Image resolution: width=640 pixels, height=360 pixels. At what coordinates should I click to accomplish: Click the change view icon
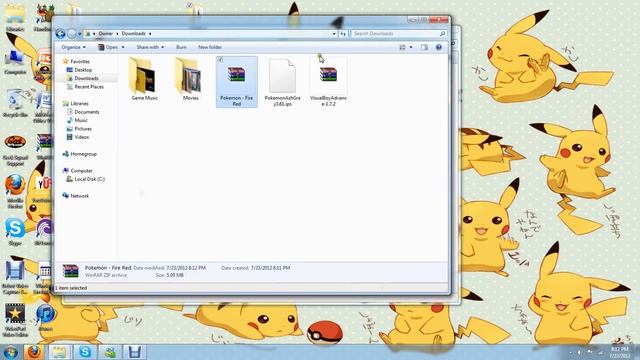402,47
